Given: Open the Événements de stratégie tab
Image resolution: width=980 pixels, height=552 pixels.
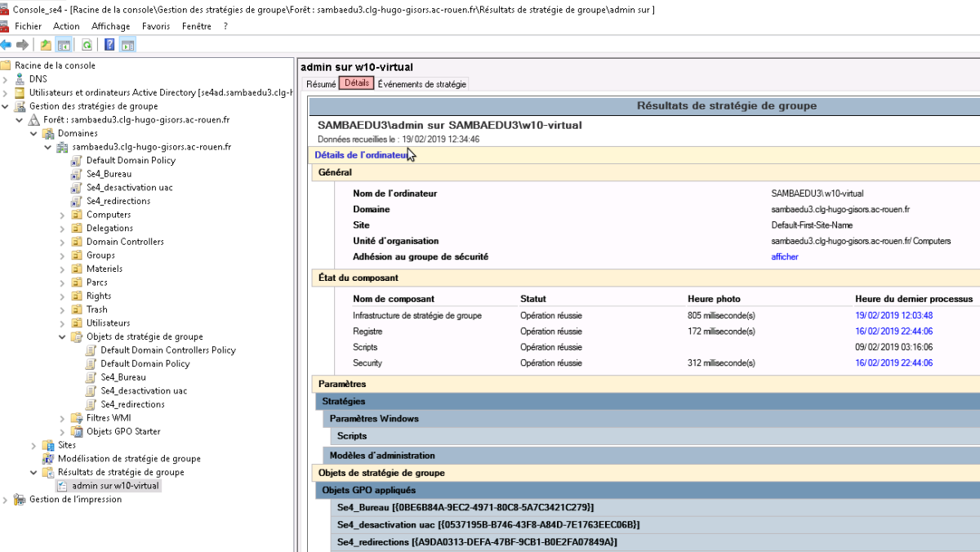Looking at the screenshot, I should [x=422, y=84].
